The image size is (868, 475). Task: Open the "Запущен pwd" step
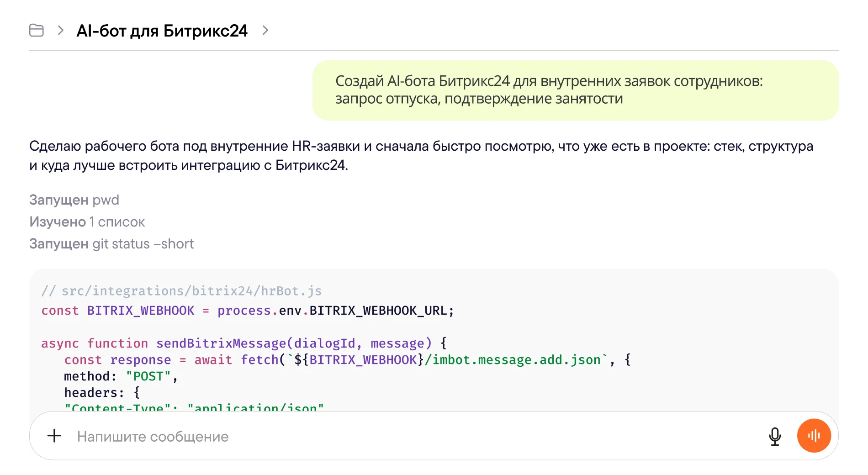coord(74,200)
